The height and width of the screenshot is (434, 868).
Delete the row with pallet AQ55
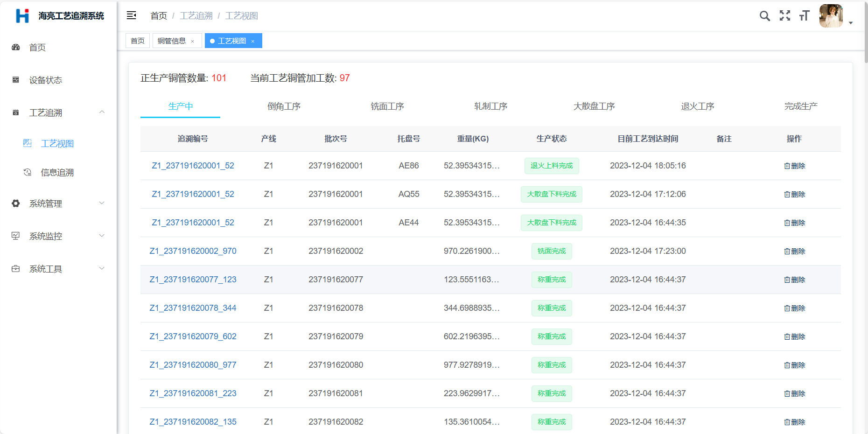tap(794, 195)
